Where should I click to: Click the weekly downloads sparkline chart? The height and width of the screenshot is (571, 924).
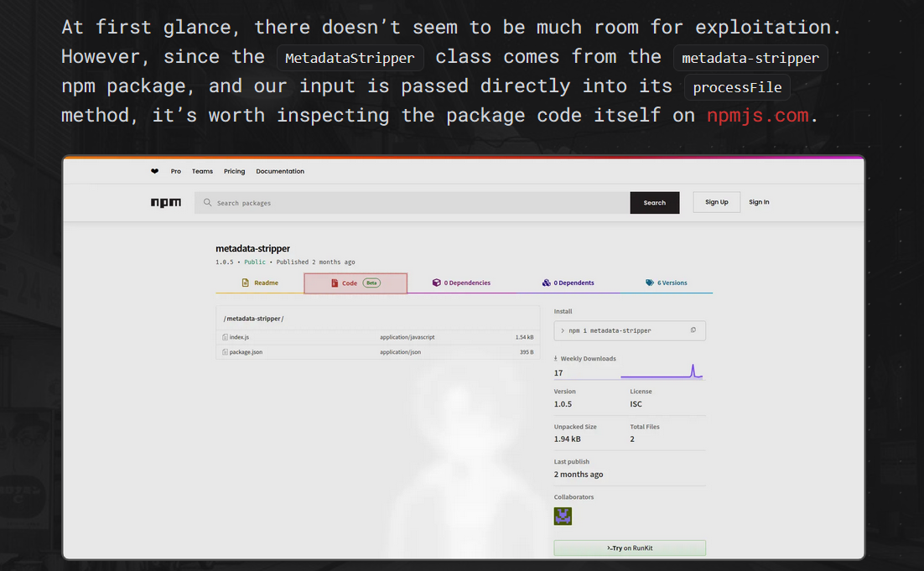coord(661,371)
